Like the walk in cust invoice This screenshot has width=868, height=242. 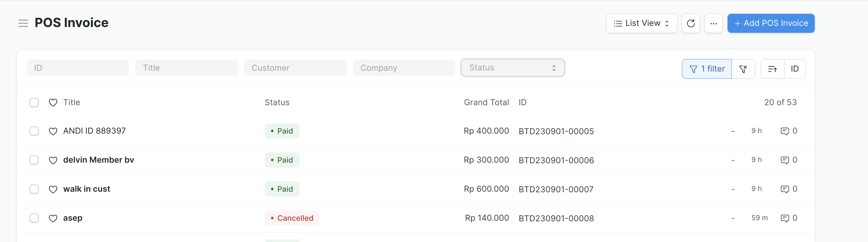click(x=53, y=189)
